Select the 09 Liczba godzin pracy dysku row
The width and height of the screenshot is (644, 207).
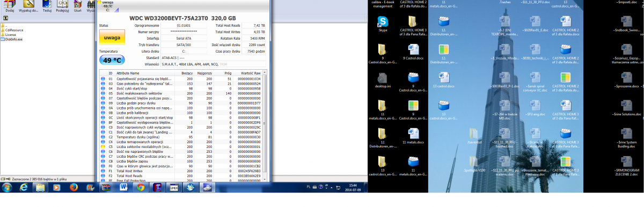181,103
